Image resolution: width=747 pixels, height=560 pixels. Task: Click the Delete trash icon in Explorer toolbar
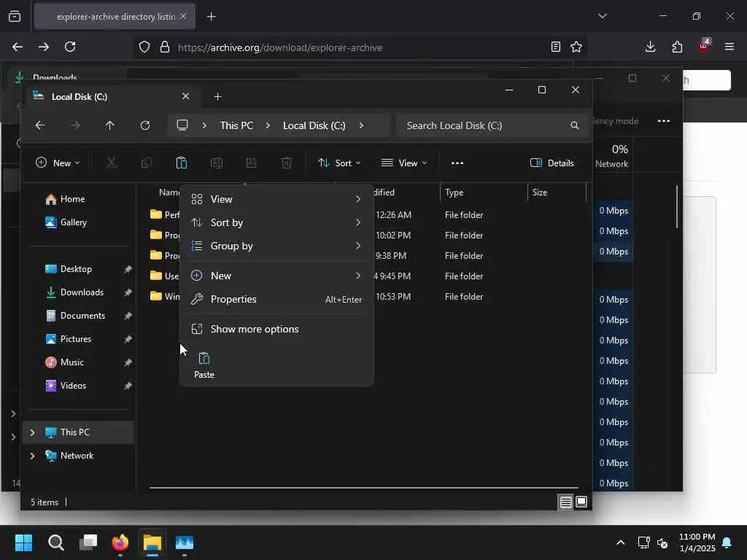(x=286, y=163)
